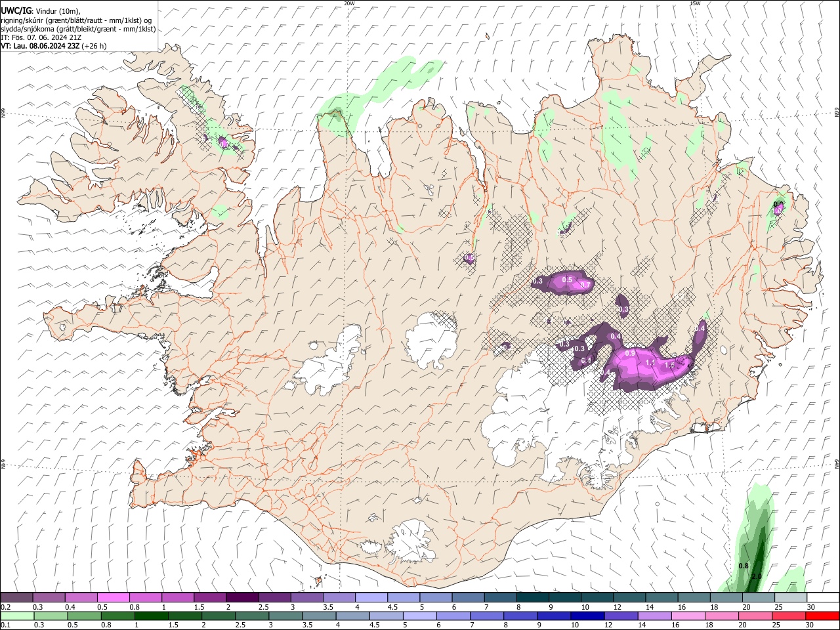Click the 'VT: Lau. 08.06.2024 23Z (+26 h)' line
The image size is (840, 630).
(x=54, y=46)
